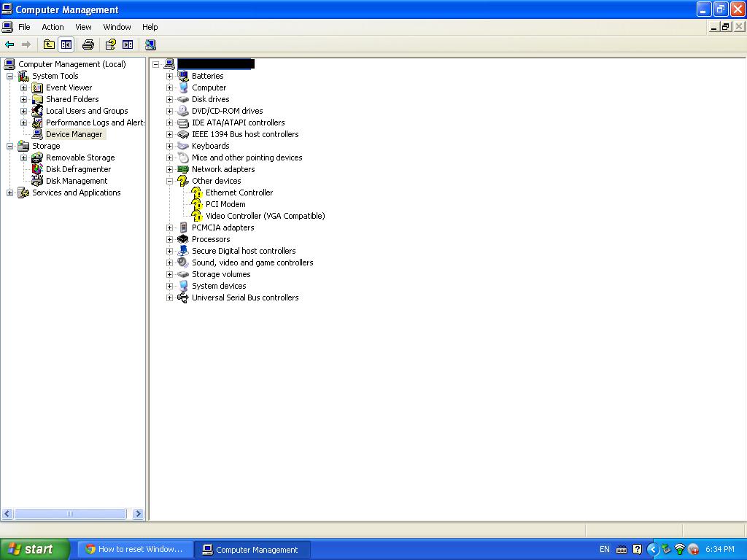This screenshot has height=560, width=747.
Task: Open the console system menu icon beside File
Action: [7, 27]
